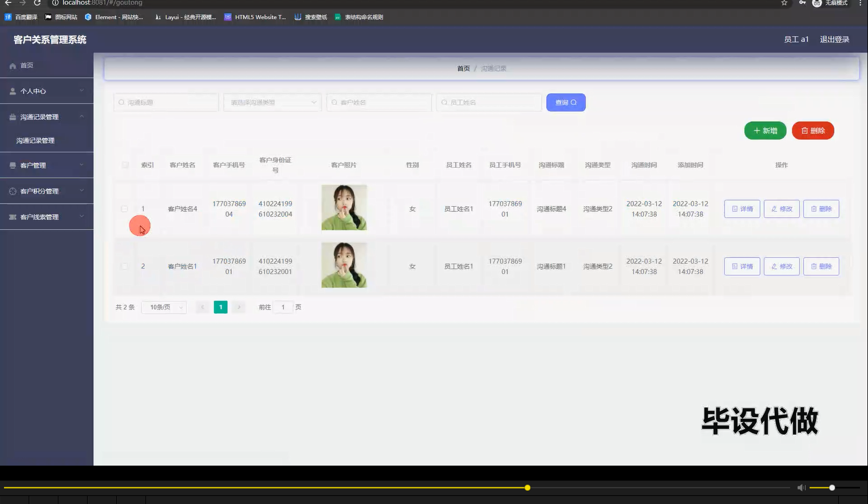Click the 客户积分管理 sidebar icon
This screenshot has width=868, height=504.
click(x=13, y=191)
